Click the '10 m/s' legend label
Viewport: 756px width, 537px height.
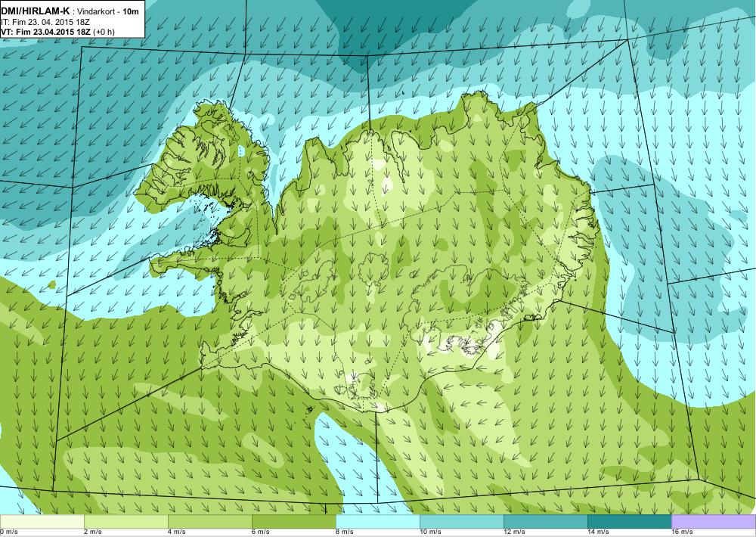[x=430, y=532]
